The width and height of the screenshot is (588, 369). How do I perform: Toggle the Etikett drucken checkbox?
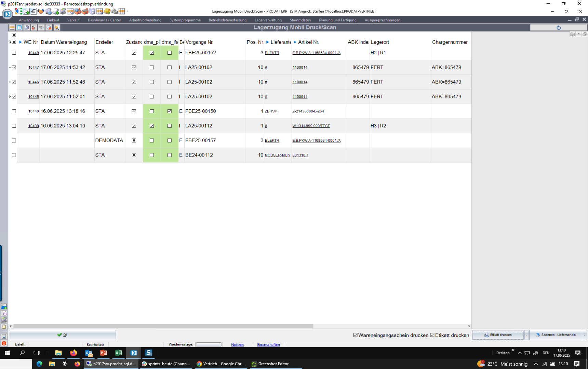click(x=432, y=335)
